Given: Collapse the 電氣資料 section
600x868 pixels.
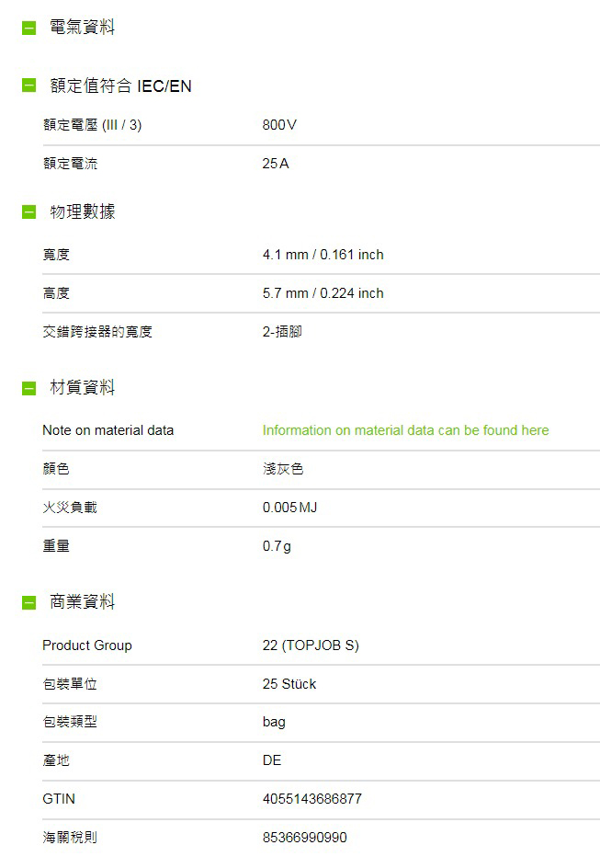Looking at the screenshot, I should (28, 28).
